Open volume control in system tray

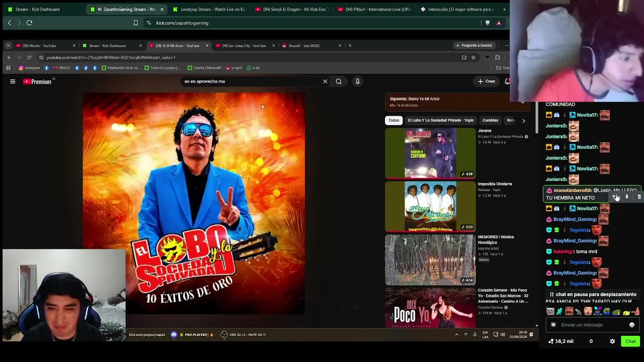[502, 335]
